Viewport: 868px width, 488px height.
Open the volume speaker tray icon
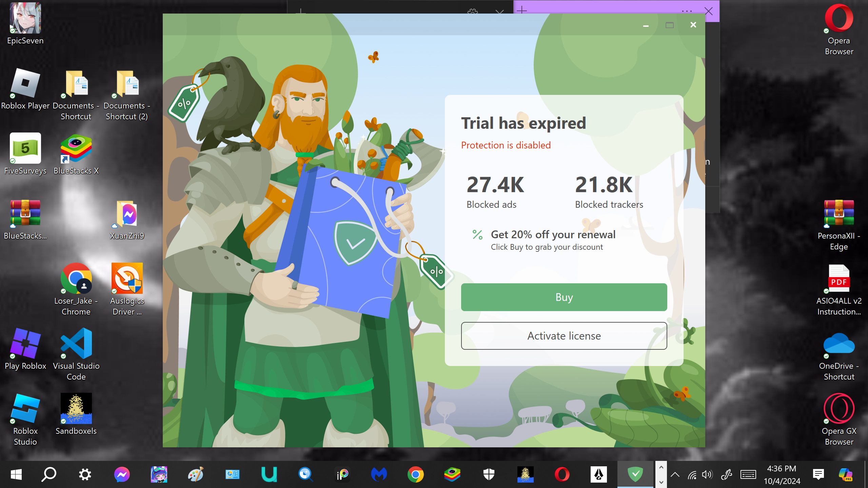coord(707,474)
